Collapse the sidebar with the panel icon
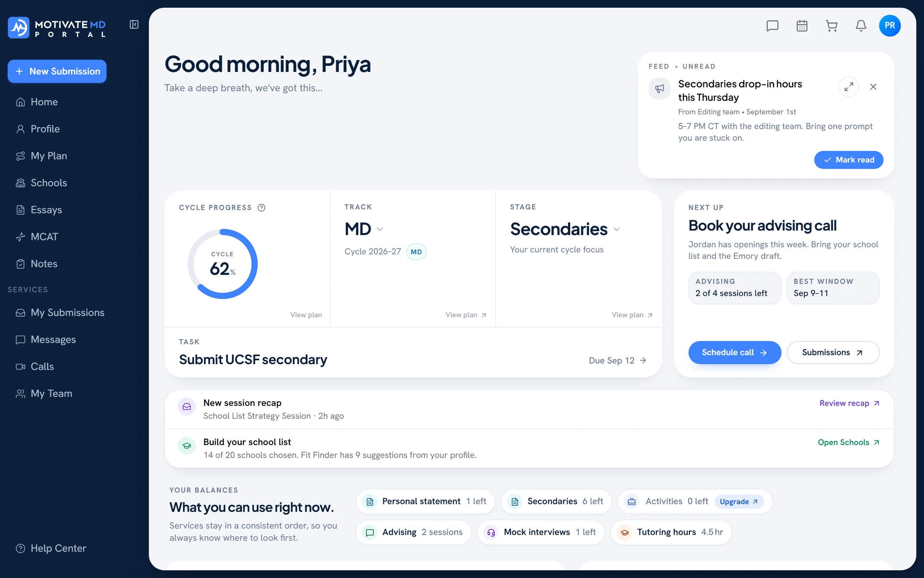The height and width of the screenshot is (578, 924). (x=134, y=25)
